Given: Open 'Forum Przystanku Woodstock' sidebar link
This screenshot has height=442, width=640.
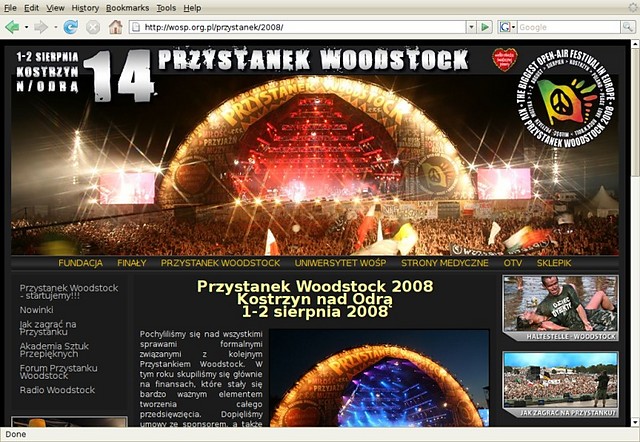Looking at the screenshot, I should coord(58,372).
